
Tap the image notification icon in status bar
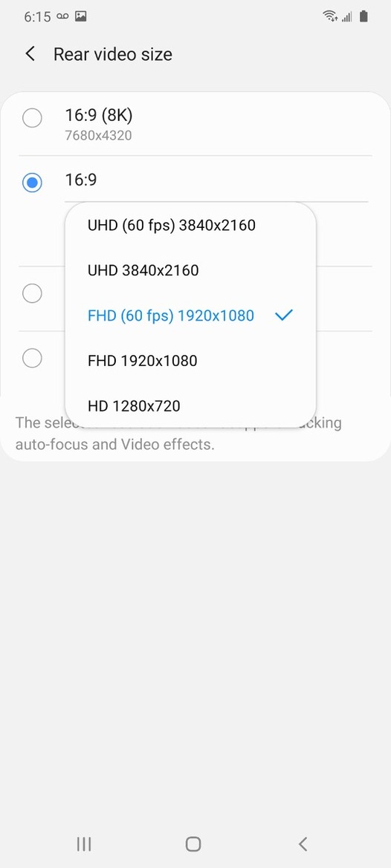81,16
